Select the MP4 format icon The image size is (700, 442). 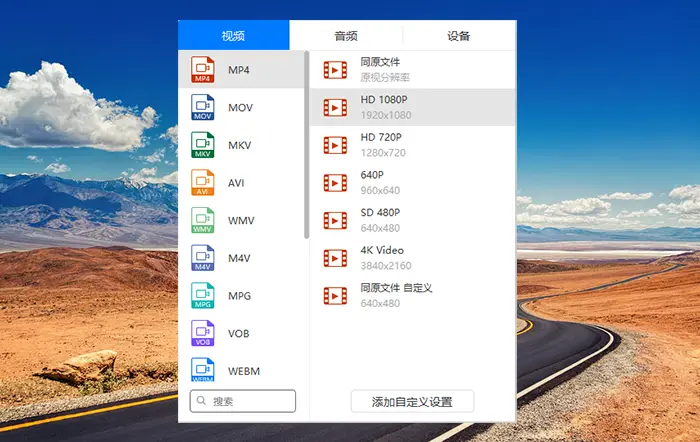click(x=203, y=70)
